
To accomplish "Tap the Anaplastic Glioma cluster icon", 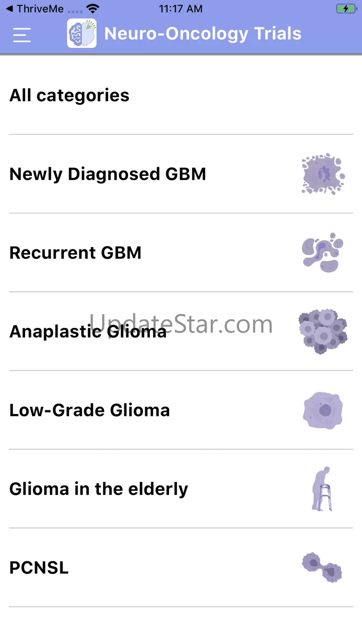I will pyautogui.click(x=323, y=332).
